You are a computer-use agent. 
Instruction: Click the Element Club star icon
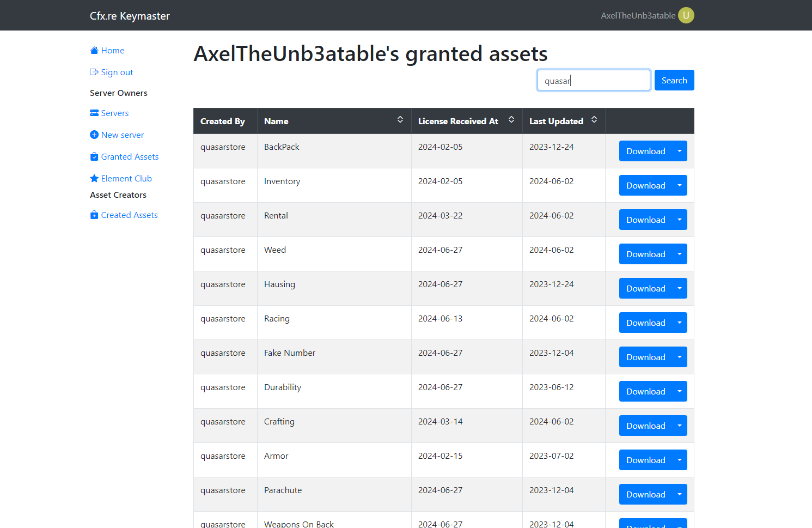94,179
